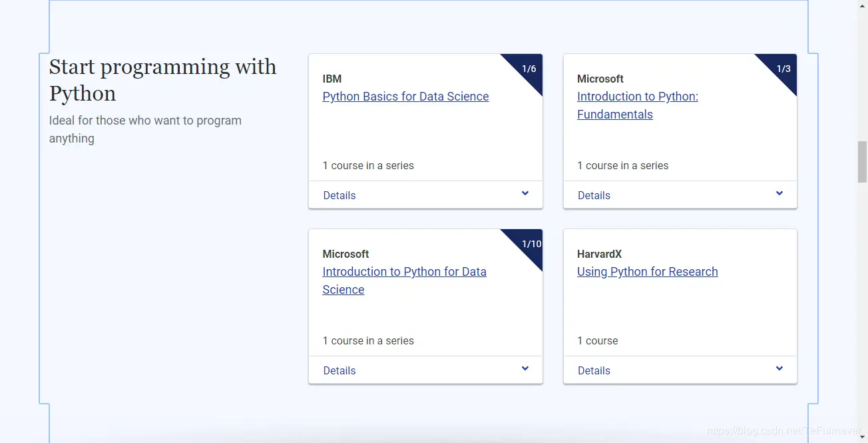
Task: Expand Details label under IBM Python Basics
Action: tap(339, 195)
